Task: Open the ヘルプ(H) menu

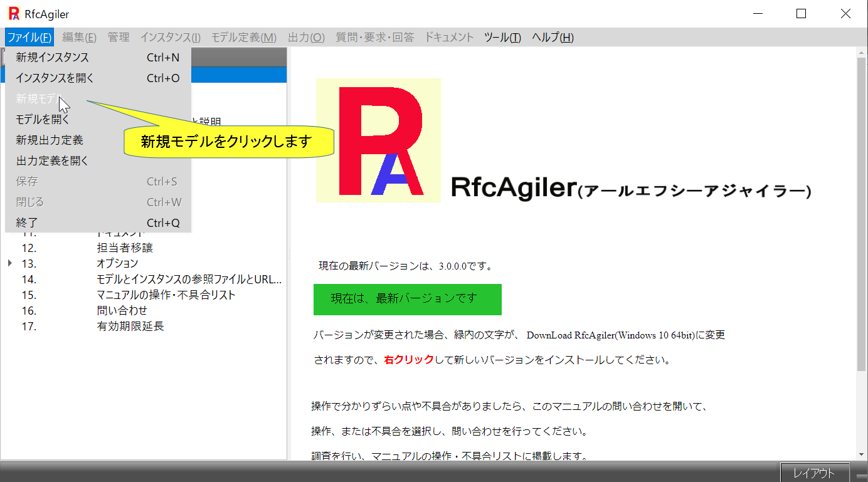Action: [x=553, y=38]
